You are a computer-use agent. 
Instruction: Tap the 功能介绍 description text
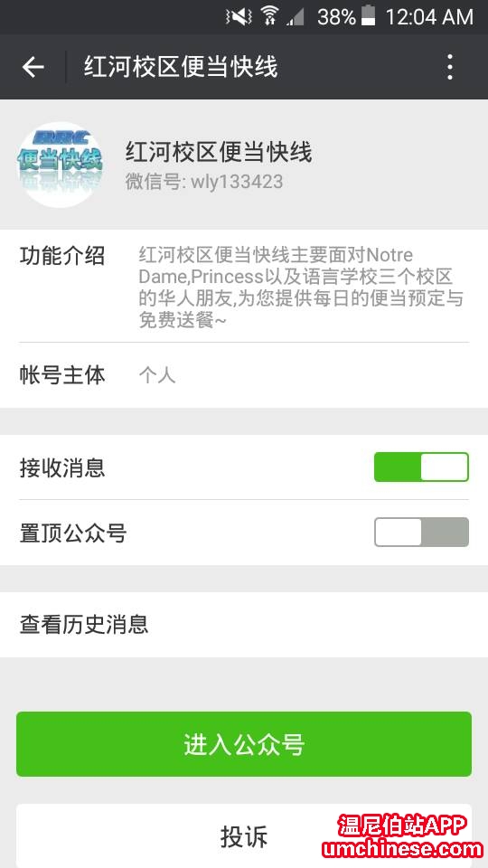point(301,288)
